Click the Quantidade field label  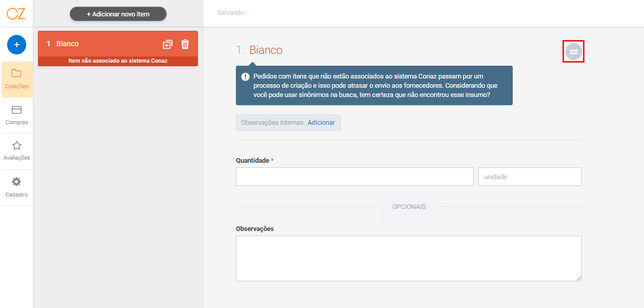tap(252, 161)
